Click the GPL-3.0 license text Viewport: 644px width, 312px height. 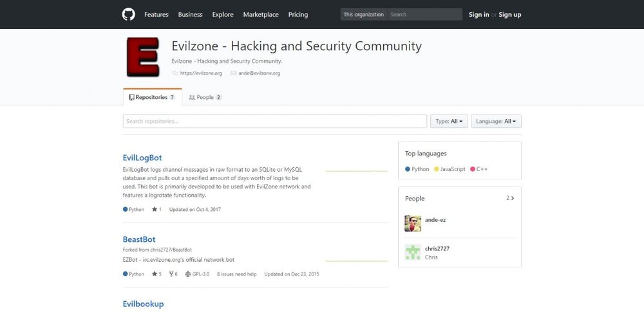(200, 274)
